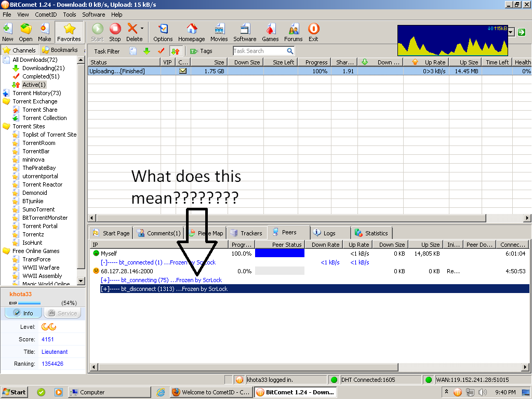Click the Homepage toolbar icon
This screenshot has height=399, width=532.
[x=192, y=32]
